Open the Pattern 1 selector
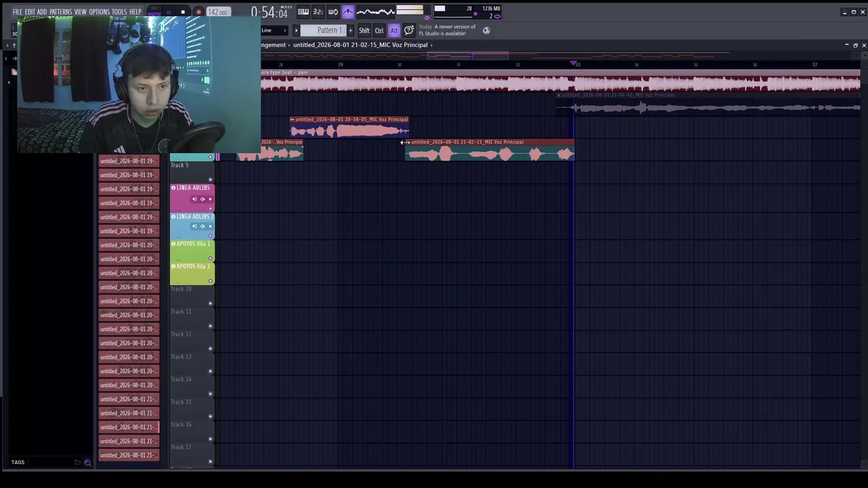Screen dimensions: 868x488 323,30
